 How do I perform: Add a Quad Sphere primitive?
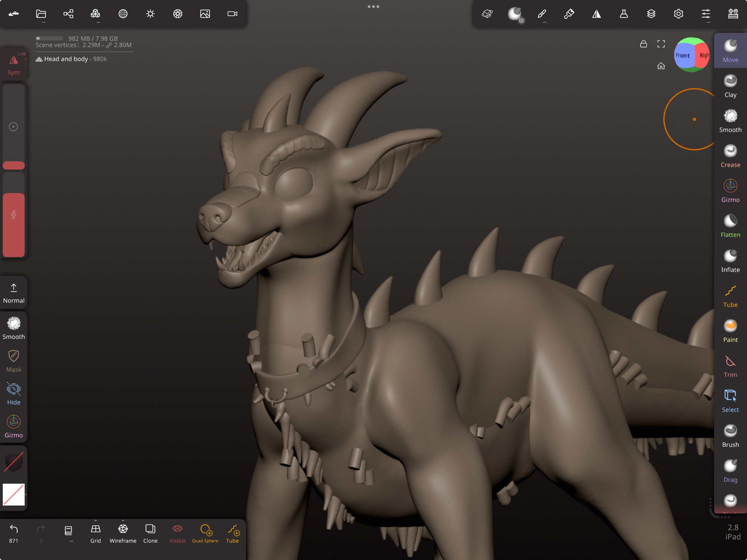click(205, 533)
